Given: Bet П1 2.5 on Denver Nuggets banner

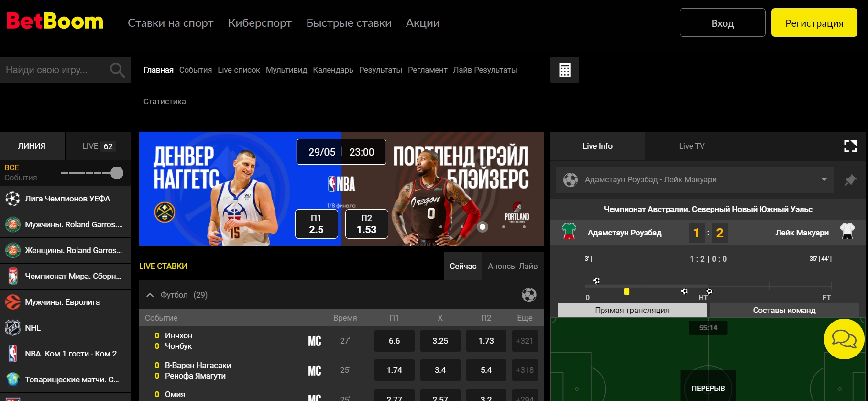Looking at the screenshot, I should 316,224.
